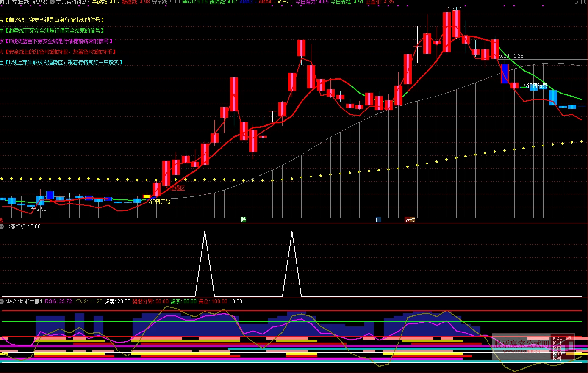Expand the MACK周期共振1 indicator name
The image size is (588, 373).
click(x=24, y=301)
